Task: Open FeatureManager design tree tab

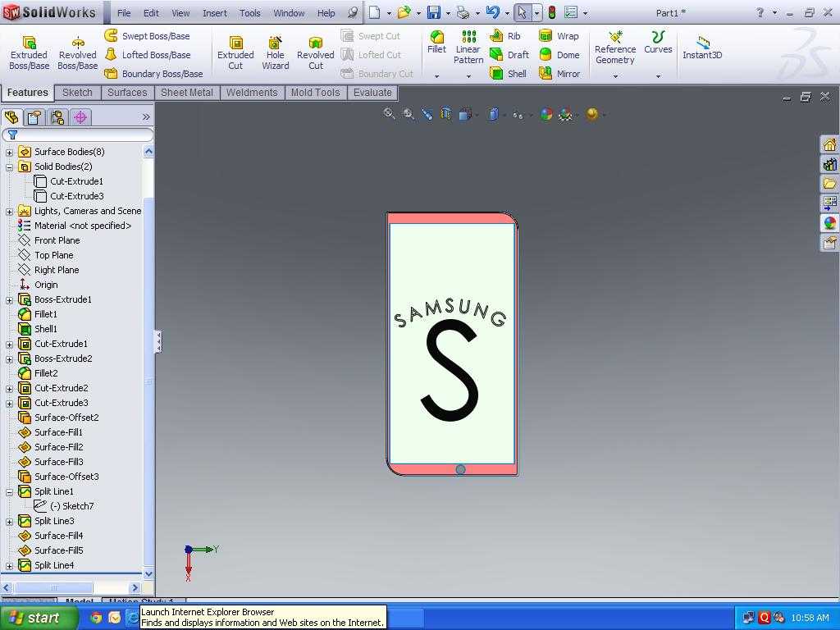Action: tap(11, 116)
